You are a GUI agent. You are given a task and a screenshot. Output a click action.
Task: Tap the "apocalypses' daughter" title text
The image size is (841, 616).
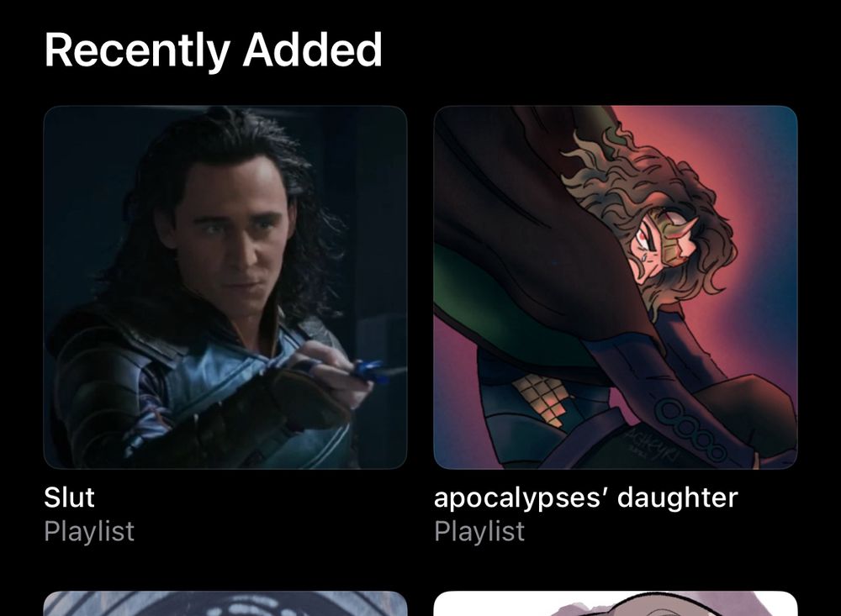(585, 498)
